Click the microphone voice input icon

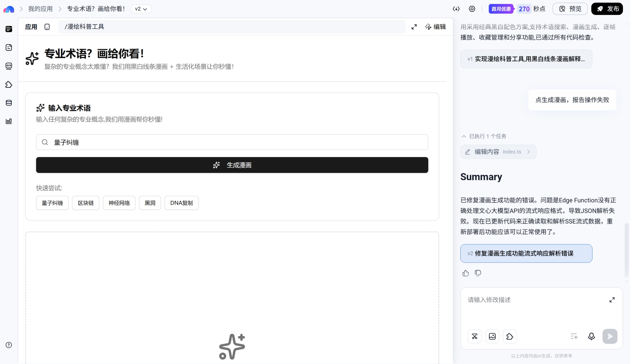591,336
